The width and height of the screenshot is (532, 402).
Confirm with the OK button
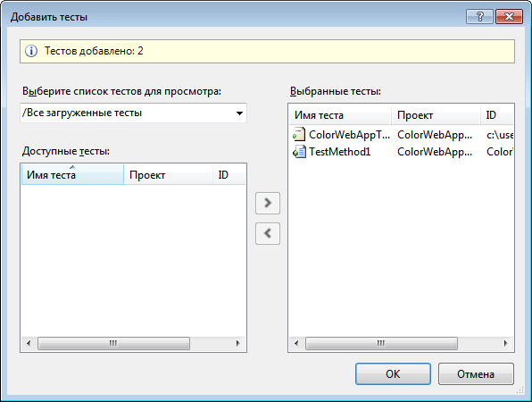(x=393, y=373)
